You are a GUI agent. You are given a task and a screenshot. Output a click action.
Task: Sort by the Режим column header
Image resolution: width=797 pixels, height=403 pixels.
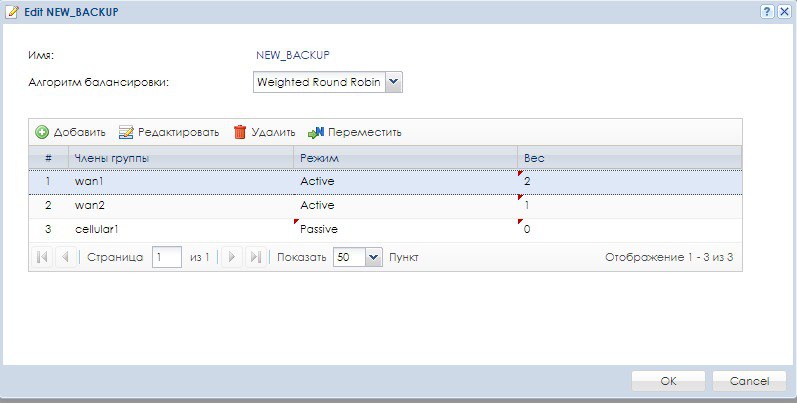tap(405, 158)
